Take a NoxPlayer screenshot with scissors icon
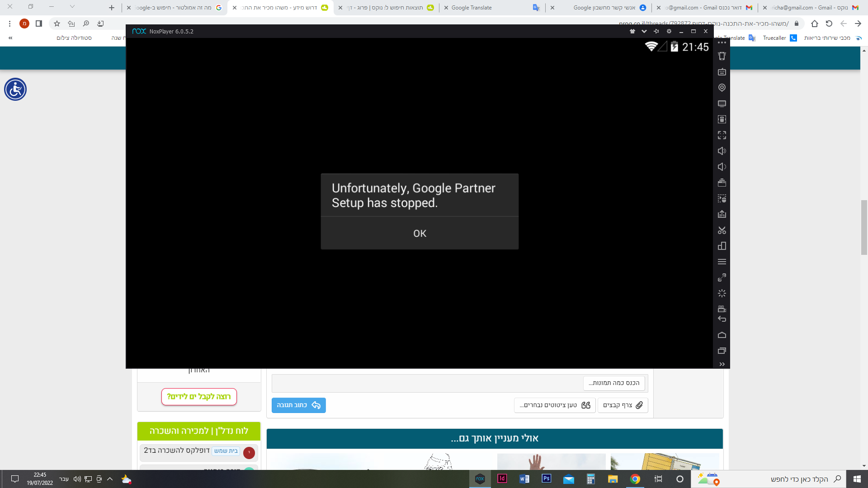868x488 pixels. [722, 230]
